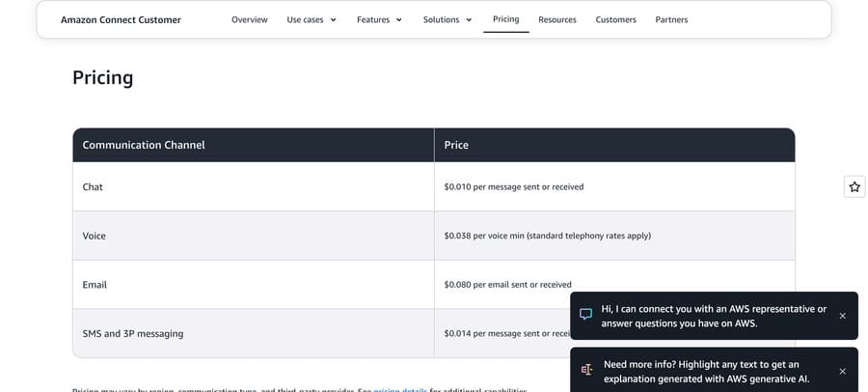Click the 'Need more info?' message text
868x392 pixels.
click(x=706, y=372)
